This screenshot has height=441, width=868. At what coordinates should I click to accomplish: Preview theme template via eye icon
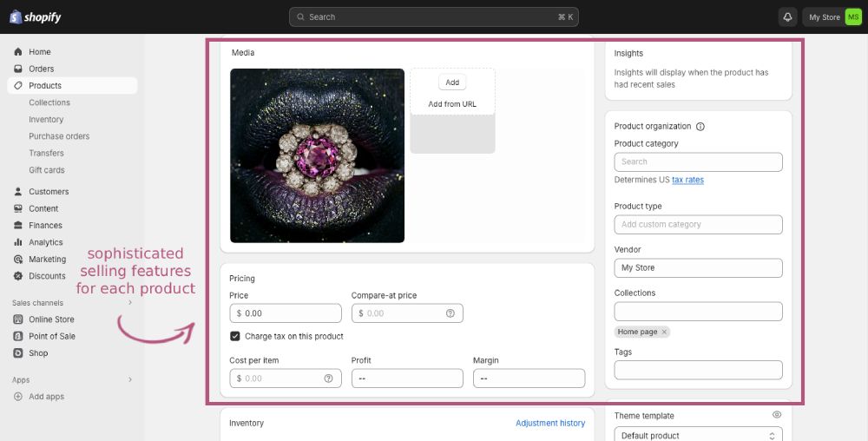777,414
